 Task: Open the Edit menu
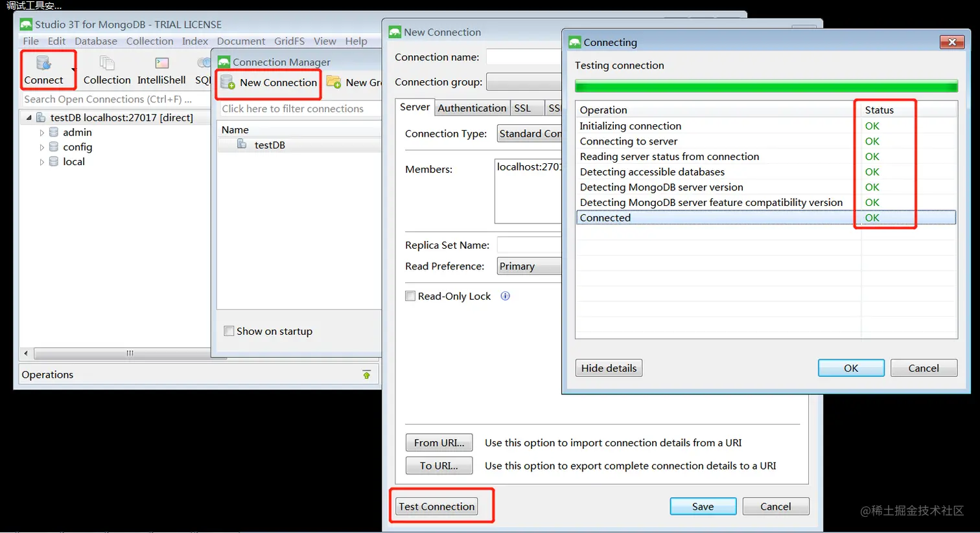point(56,41)
